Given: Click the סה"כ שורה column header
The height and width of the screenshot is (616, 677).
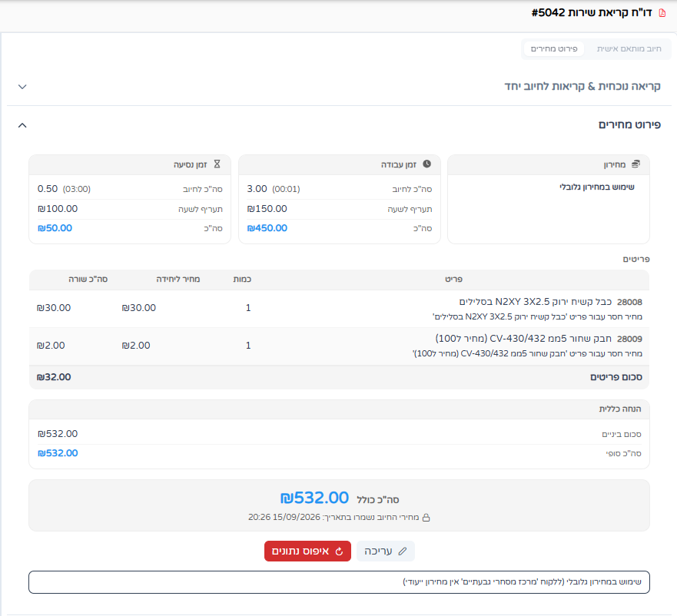Looking at the screenshot, I should tap(88, 280).
